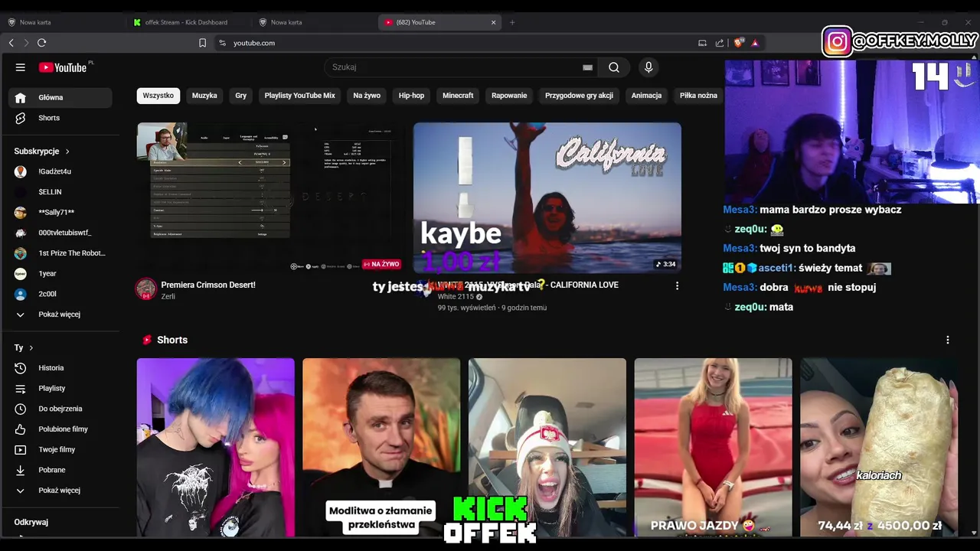The image size is (980, 551).
Task: Open the kaloriach burrito Short
Action: click(x=879, y=448)
